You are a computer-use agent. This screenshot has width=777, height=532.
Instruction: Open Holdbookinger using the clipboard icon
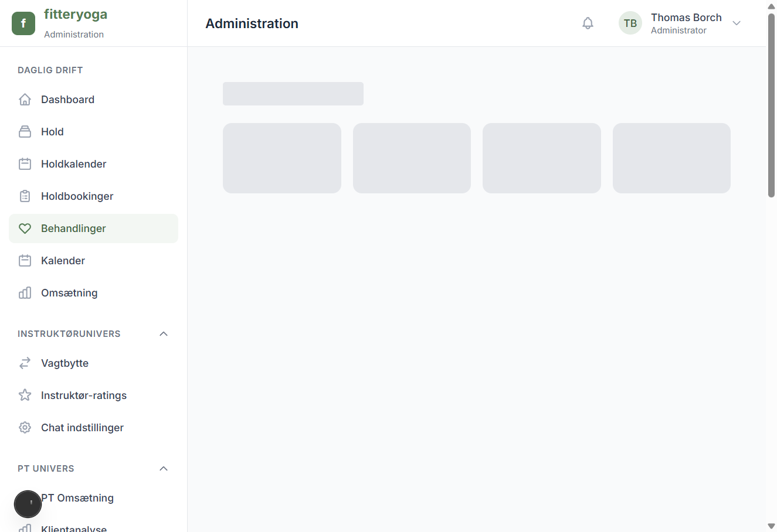pos(25,196)
